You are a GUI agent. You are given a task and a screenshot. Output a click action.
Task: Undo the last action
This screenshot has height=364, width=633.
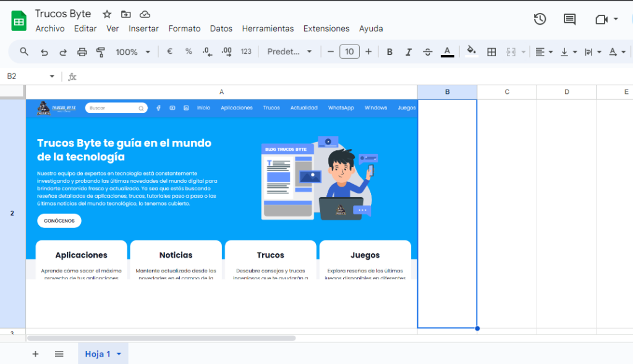pyautogui.click(x=45, y=52)
